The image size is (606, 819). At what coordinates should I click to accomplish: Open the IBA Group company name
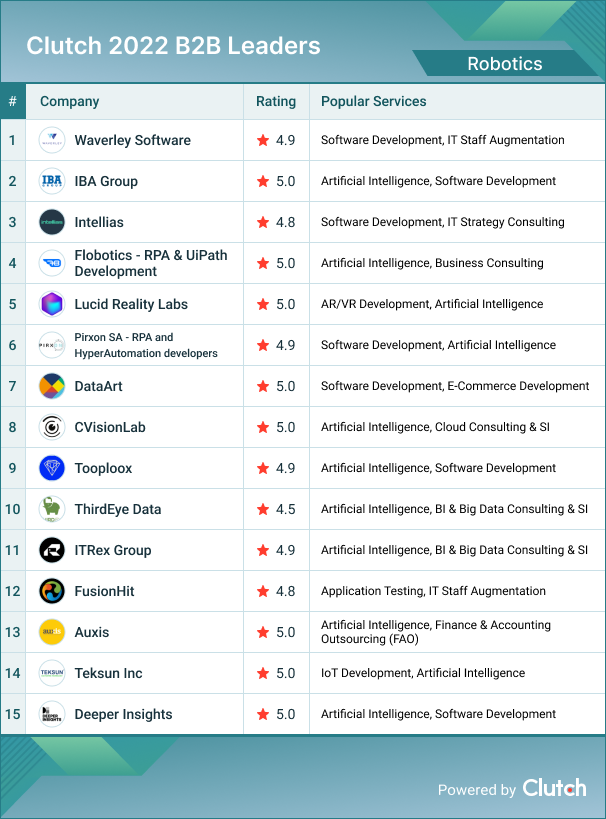[x=106, y=181]
